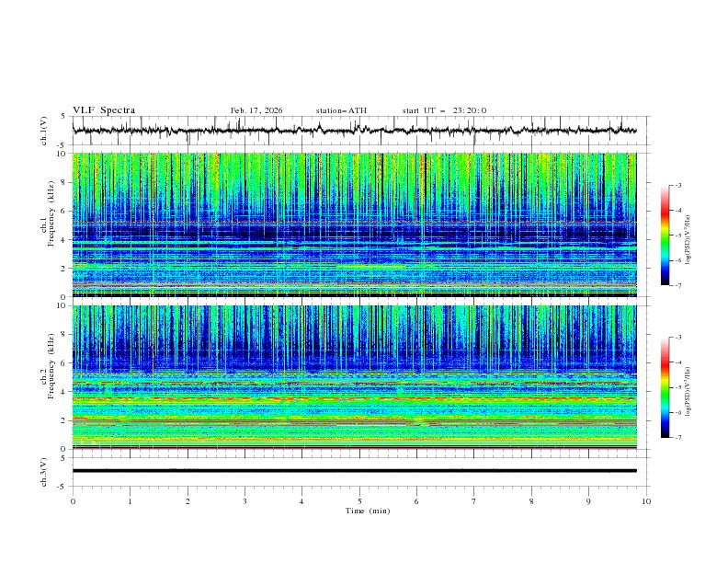Click the ch.1 spectrogram color bar
The image size is (728, 563).
(x=665, y=236)
